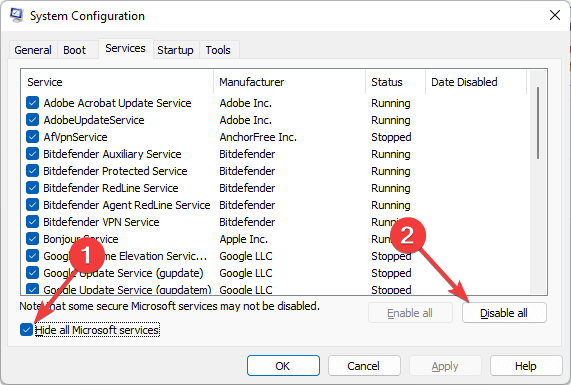Close the System Configuration window
The height and width of the screenshot is (385, 571).
click(x=555, y=15)
